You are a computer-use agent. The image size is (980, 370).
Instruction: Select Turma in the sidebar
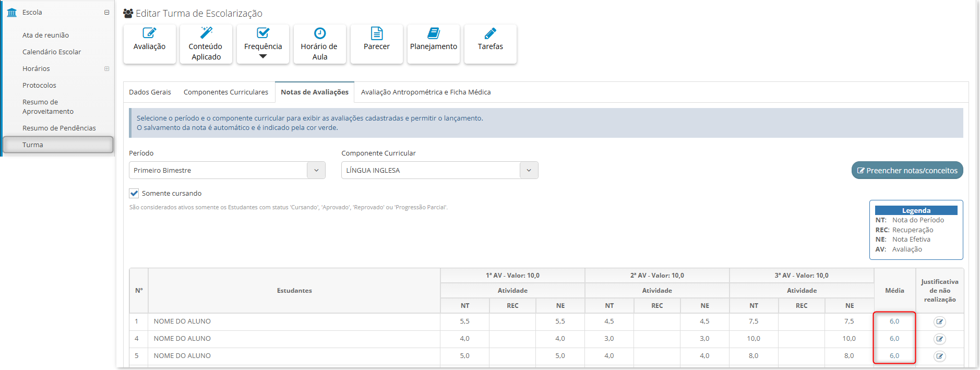click(x=58, y=145)
